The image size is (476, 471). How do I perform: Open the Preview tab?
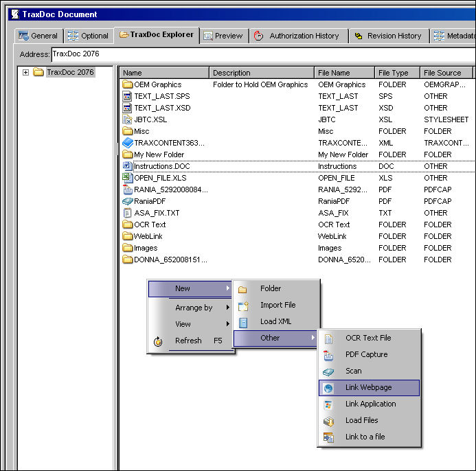[x=224, y=36]
